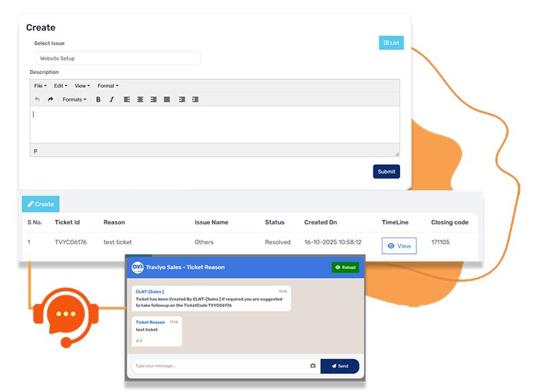Click the double check mark in chat
Screen dimensions: 549x392
click(x=139, y=340)
